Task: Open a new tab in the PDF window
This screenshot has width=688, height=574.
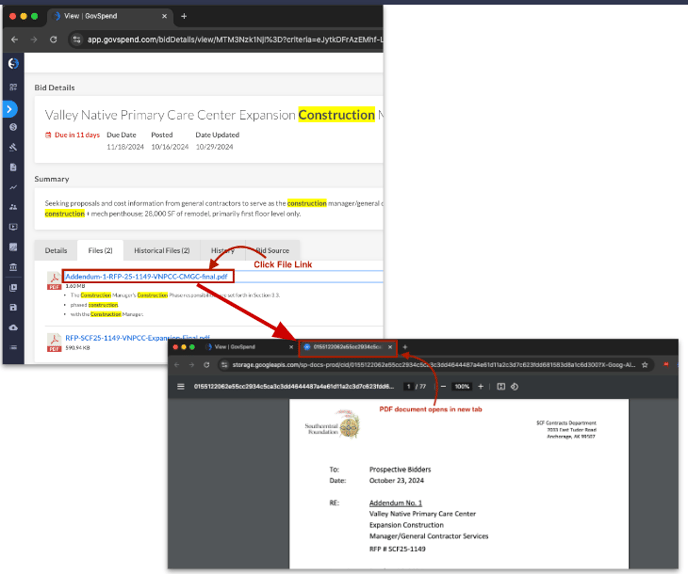Action: pos(405,347)
